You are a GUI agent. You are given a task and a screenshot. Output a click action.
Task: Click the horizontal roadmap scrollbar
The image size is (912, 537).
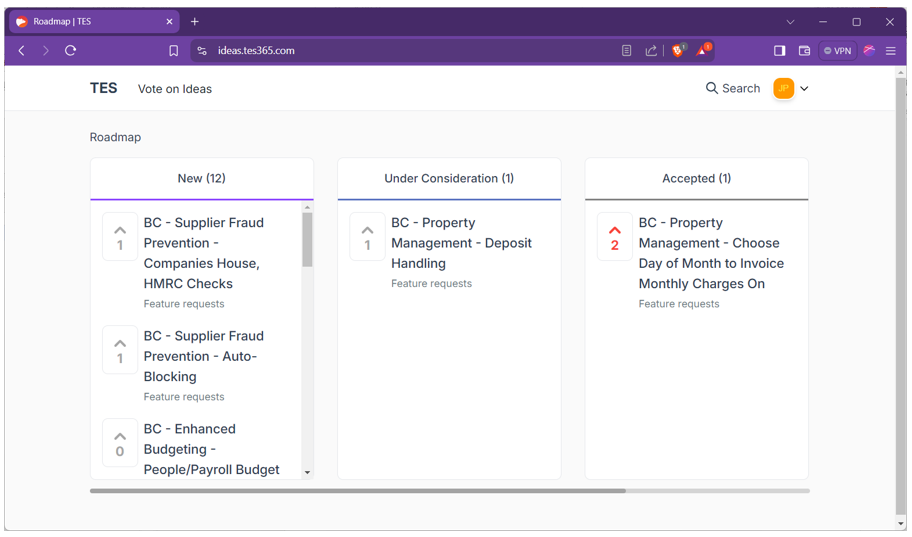[x=357, y=491]
